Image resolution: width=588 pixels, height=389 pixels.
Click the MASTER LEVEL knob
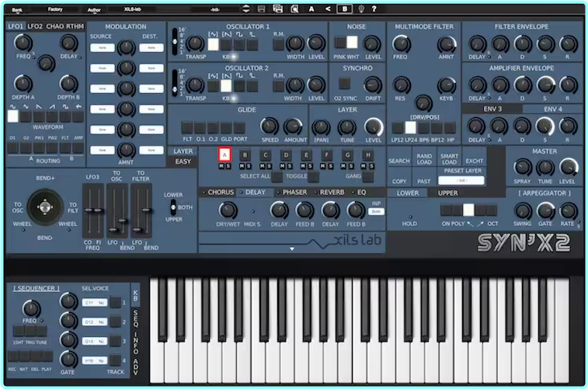[568, 167]
